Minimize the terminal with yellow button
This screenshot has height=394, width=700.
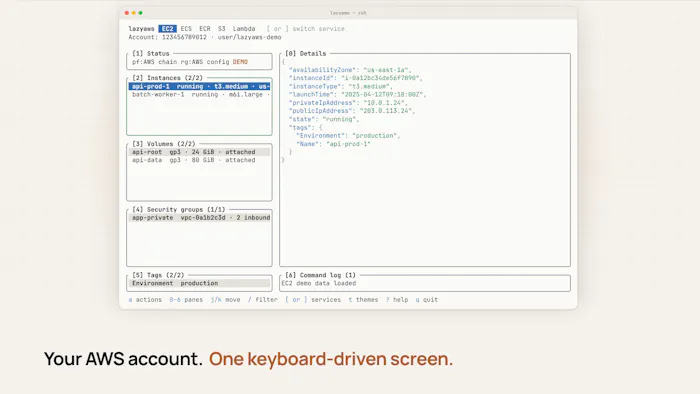click(x=133, y=13)
